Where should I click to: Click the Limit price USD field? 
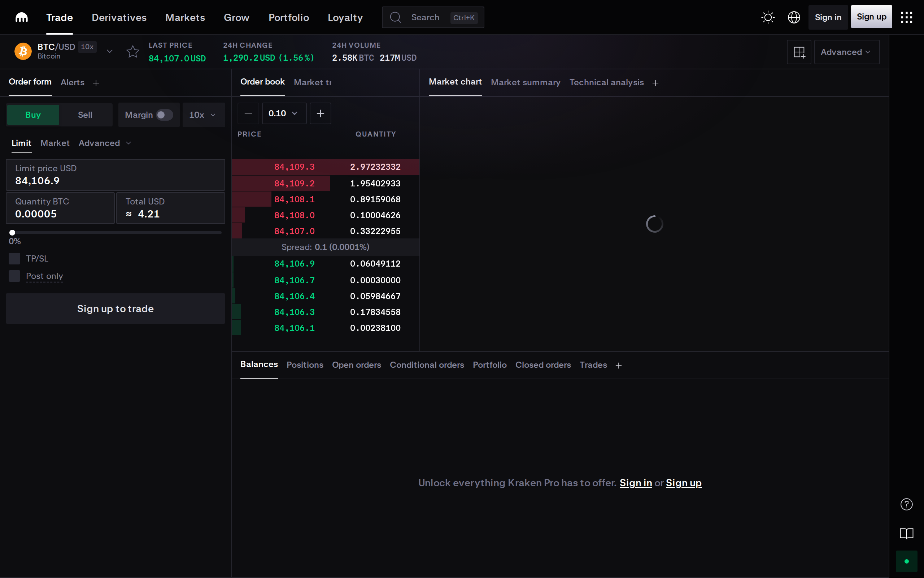(x=115, y=175)
